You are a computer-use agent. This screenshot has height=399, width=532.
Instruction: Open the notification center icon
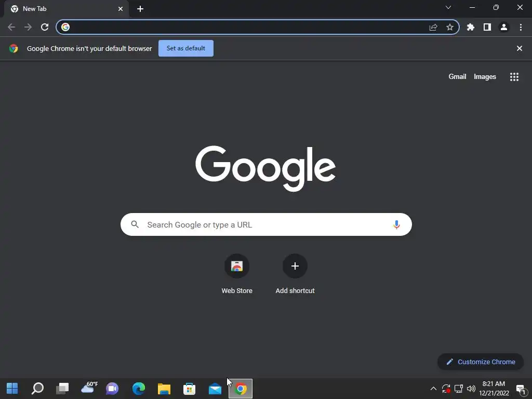point(521,389)
